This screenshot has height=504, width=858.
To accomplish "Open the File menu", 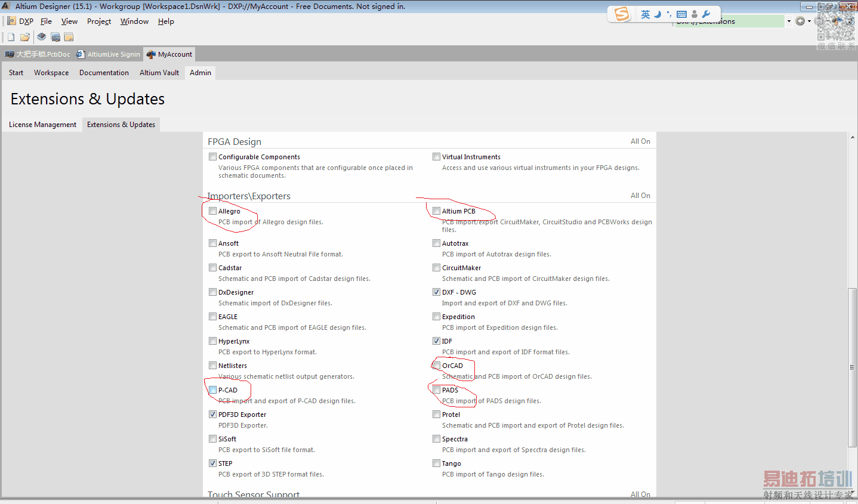I will pyautogui.click(x=46, y=21).
